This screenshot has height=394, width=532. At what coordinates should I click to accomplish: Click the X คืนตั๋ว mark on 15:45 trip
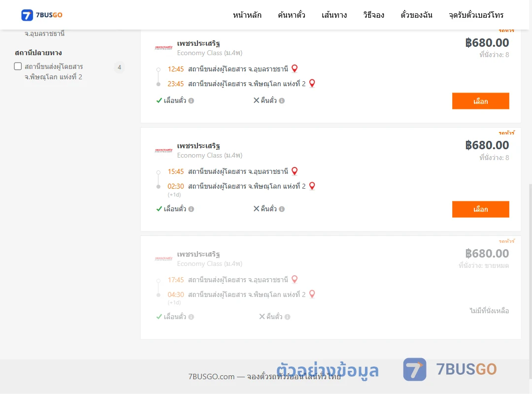pyautogui.click(x=257, y=209)
